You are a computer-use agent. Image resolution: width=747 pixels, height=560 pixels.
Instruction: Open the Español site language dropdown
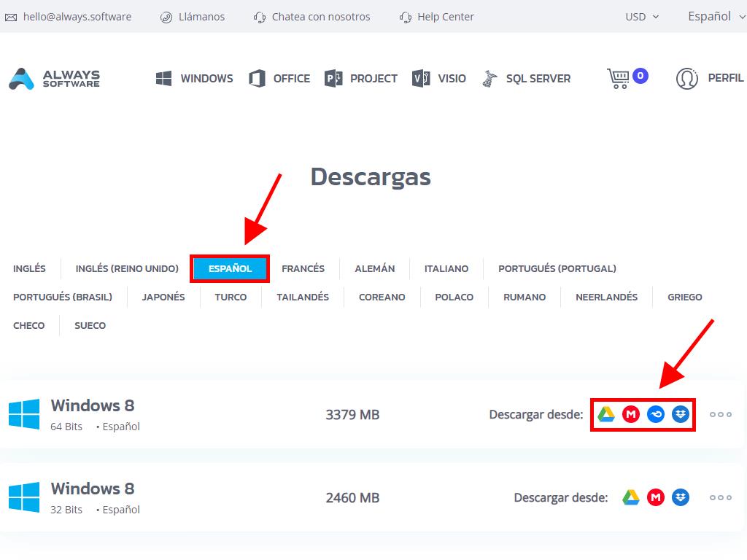coord(716,17)
